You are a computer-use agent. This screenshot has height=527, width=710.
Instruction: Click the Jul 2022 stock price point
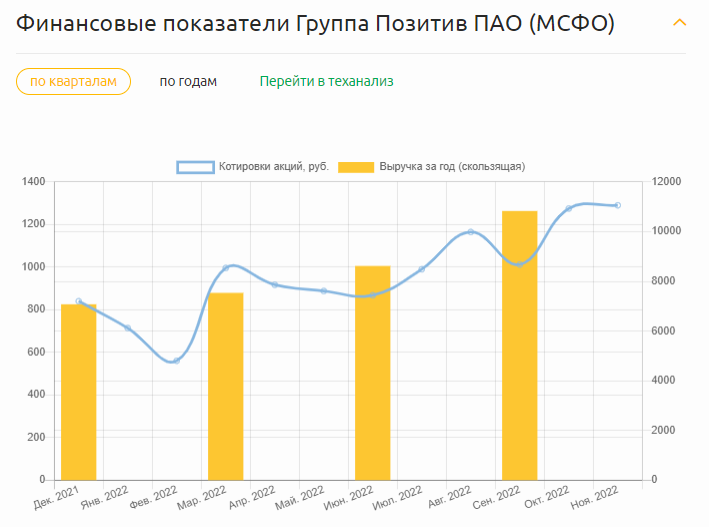422,269
